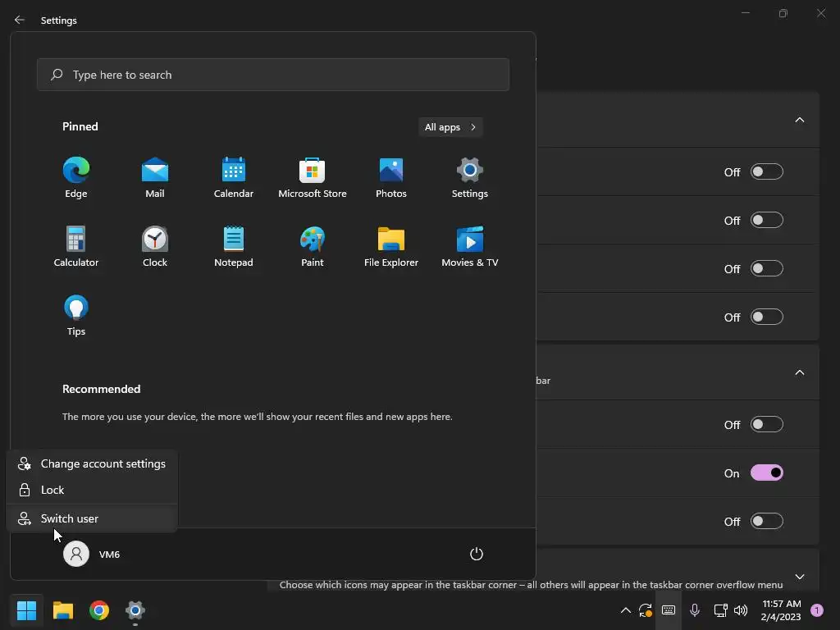This screenshot has width=840, height=630.
Task: Collapse the first Settings section chevron
Action: [799, 120]
